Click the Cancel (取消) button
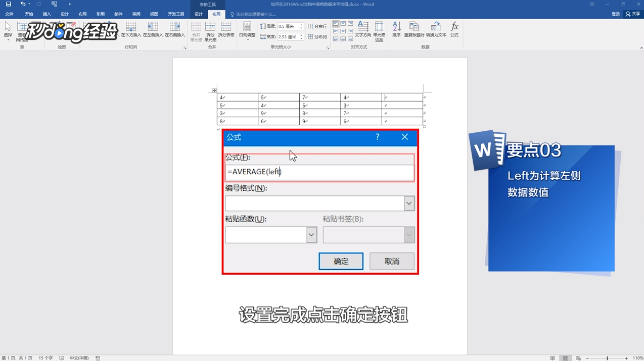The height and width of the screenshot is (361, 644). tap(392, 262)
